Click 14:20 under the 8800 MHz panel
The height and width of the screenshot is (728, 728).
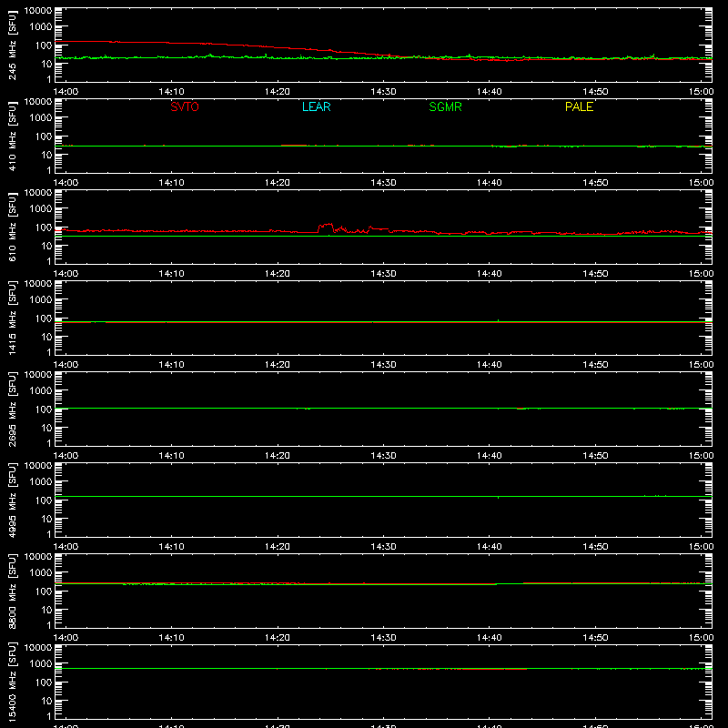pos(278,638)
